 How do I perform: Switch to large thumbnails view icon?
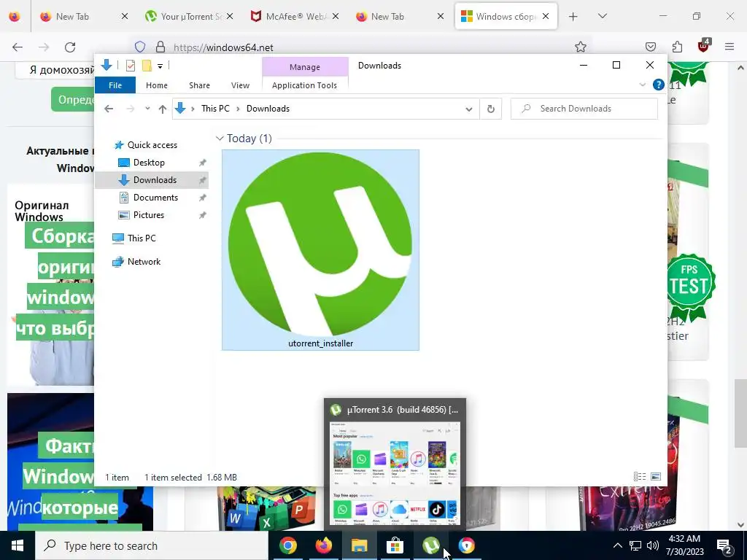(656, 477)
